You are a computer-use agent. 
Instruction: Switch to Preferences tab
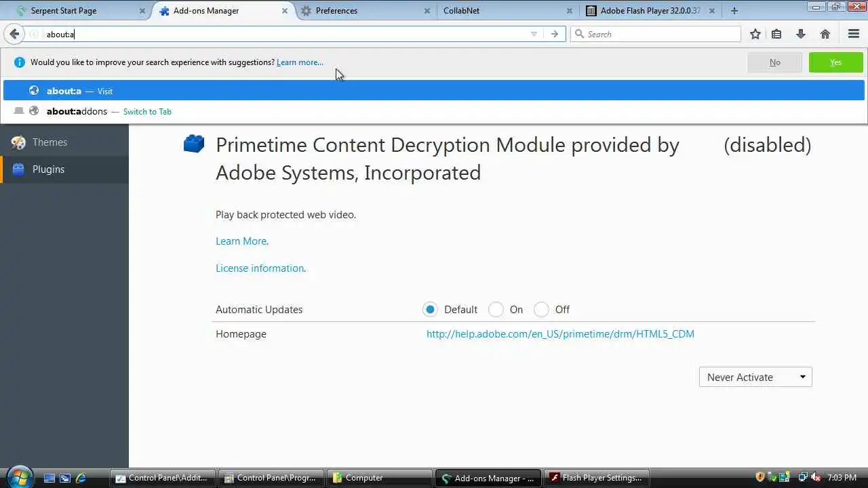[366, 11]
